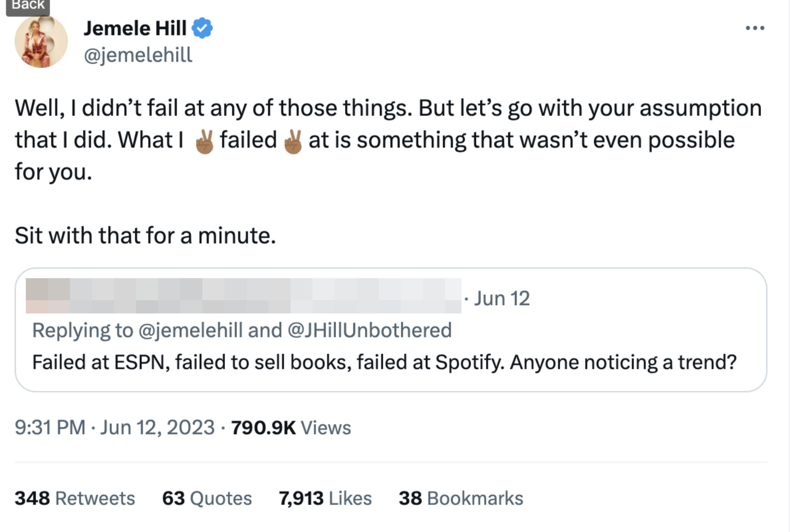Viewport: 790px width, 532px height.
Task: Check the 38 Bookmarks count
Action: tap(461, 498)
